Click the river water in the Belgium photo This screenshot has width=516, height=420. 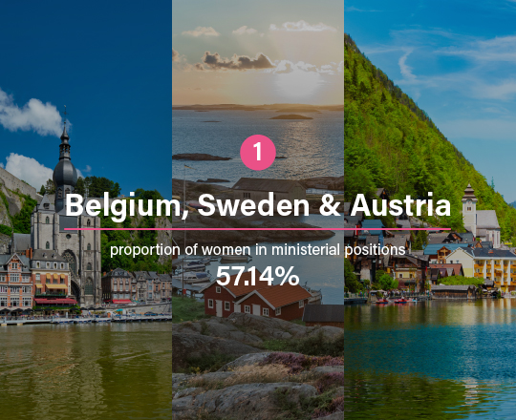pos(86,369)
